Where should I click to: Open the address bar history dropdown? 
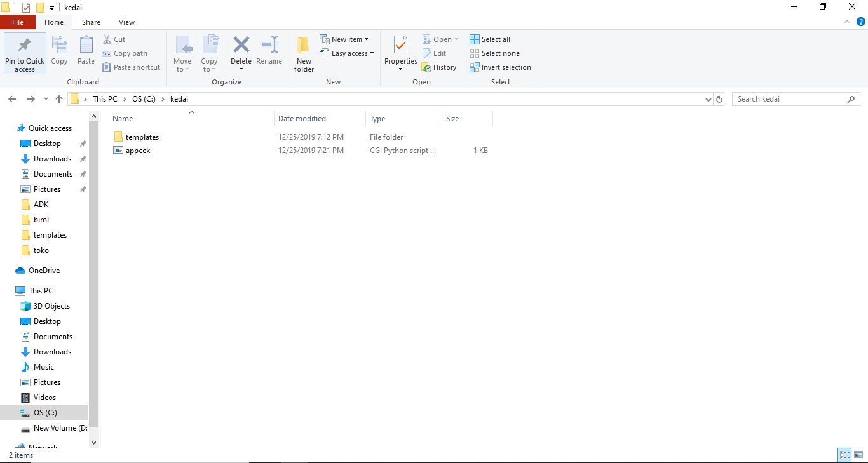tap(708, 98)
